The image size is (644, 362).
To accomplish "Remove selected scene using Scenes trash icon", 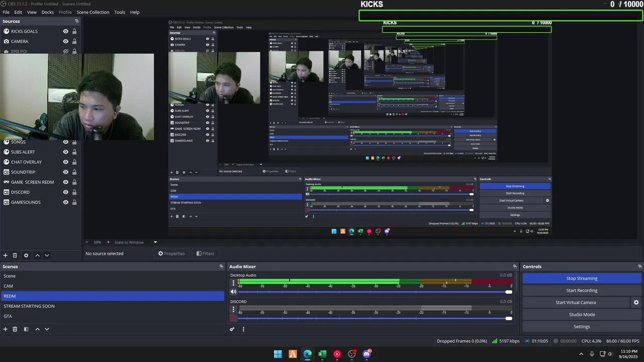I will 15,329.
